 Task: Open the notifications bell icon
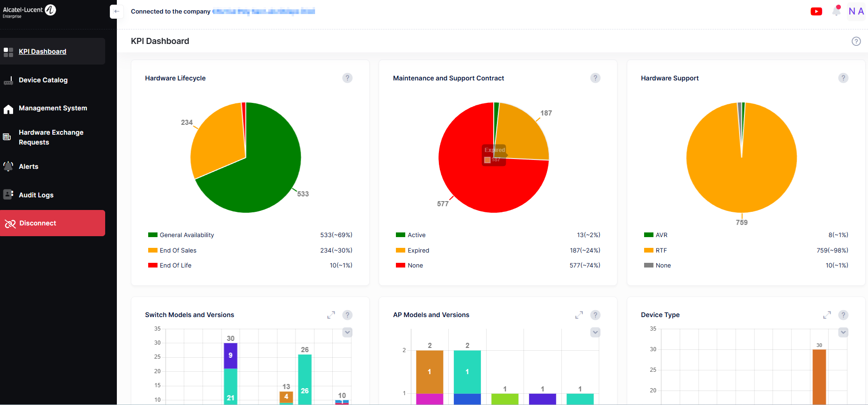pos(836,11)
